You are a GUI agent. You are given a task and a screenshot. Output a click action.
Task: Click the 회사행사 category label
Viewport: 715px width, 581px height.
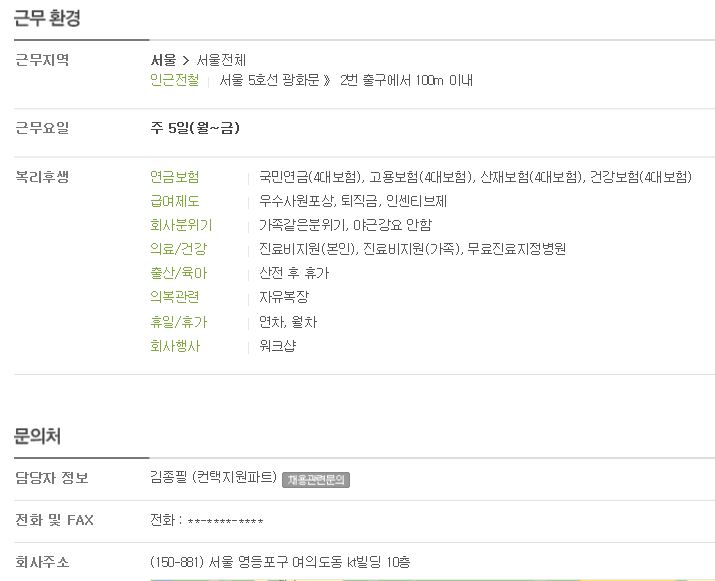tap(175, 346)
